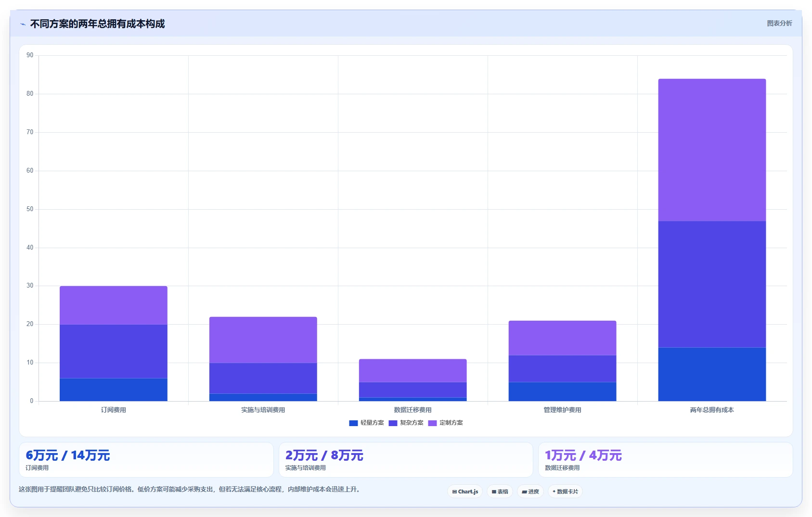This screenshot has width=812, height=517.
Task: Select the 定制方案 segment of the 实施与培训费用 bar
Action: [x=263, y=340]
